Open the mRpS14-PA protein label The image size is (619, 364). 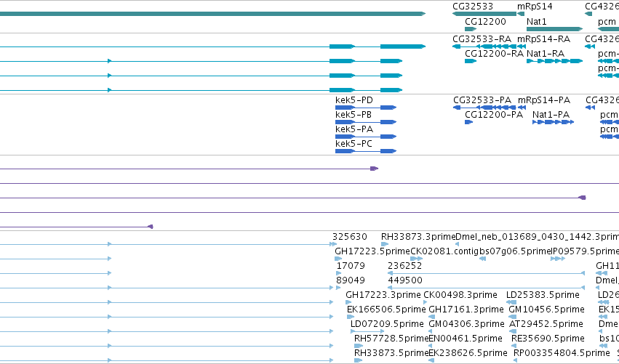[544, 100]
